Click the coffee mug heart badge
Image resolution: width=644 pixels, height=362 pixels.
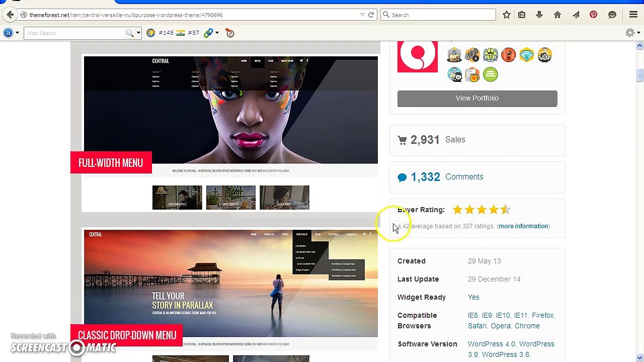point(472,74)
